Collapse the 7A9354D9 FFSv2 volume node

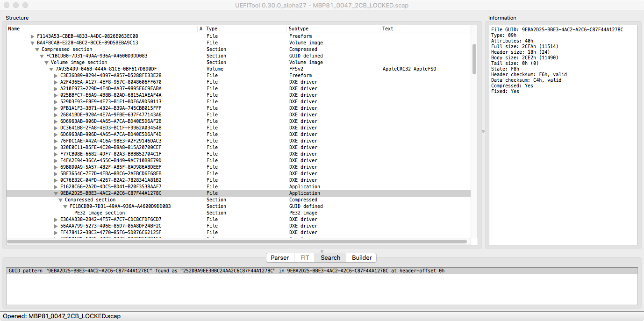51,69
